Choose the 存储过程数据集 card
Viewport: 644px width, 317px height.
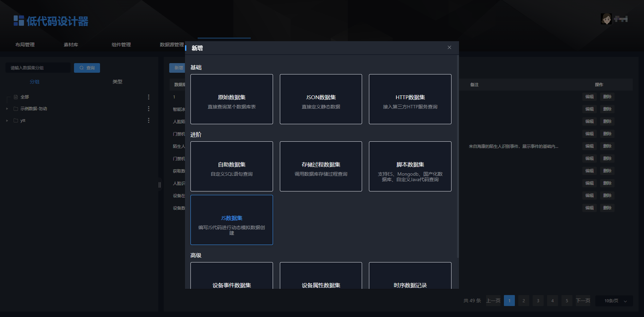321,166
